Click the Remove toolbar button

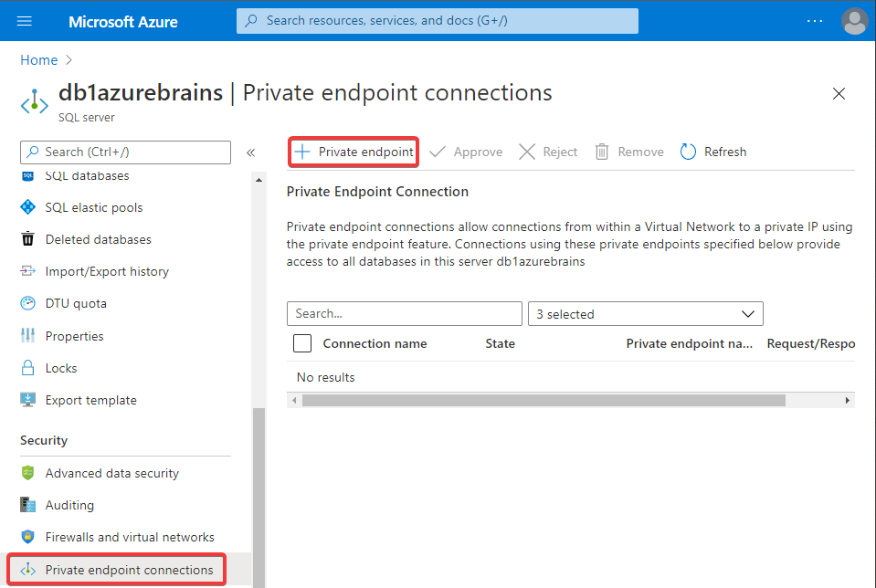pos(629,152)
